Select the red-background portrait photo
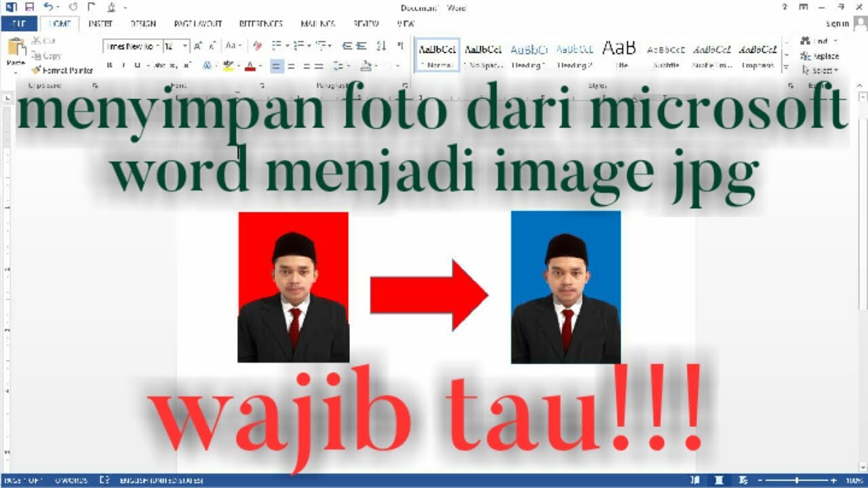The height and width of the screenshot is (488, 868). point(294,287)
